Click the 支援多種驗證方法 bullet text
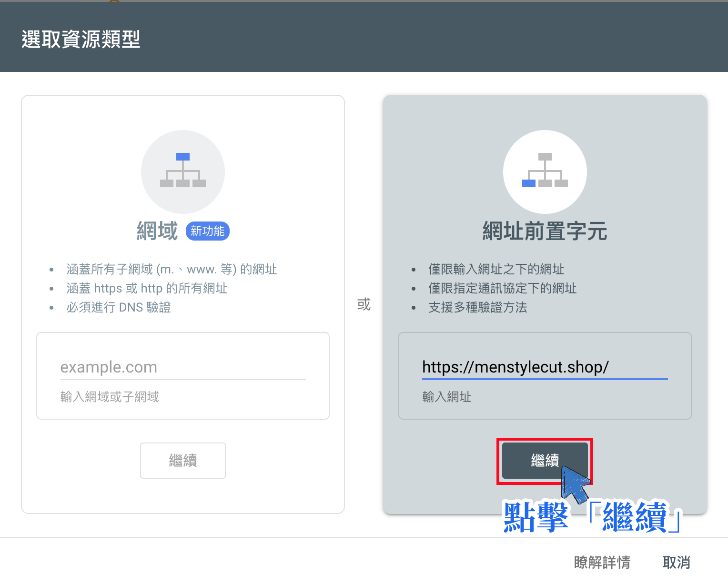The width and height of the screenshot is (728, 584). (x=478, y=307)
